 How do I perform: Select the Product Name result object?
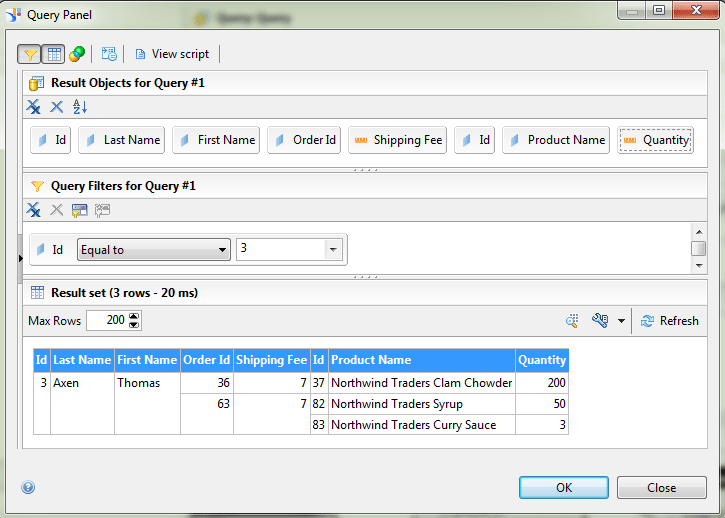tap(556, 140)
